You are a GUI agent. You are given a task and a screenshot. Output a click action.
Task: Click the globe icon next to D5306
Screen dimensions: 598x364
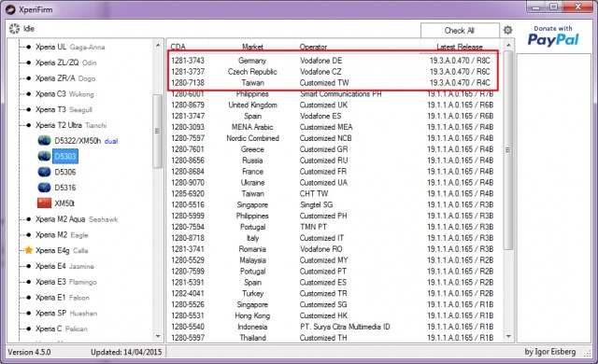pos(44,172)
